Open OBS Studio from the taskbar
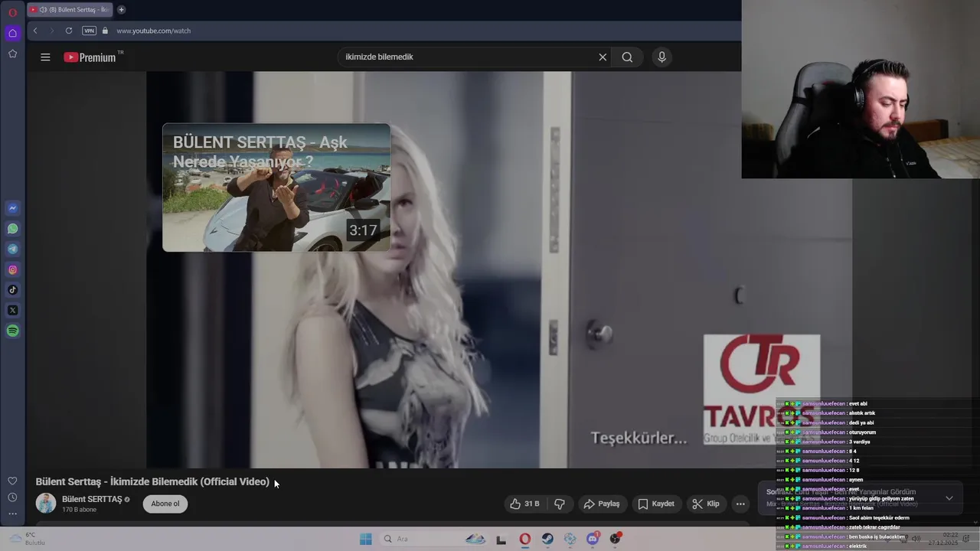The image size is (980, 551). [x=615, y=539]
